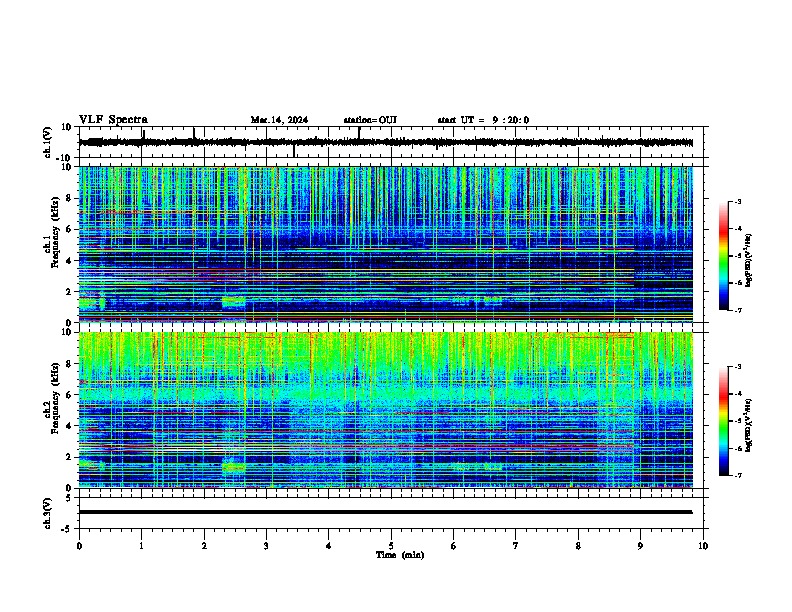Image resolution: width=792 pixels, height=612 pixels.
Task: Select the date text "Mar.14, 2024"
Action: click(x=279, y=120)
